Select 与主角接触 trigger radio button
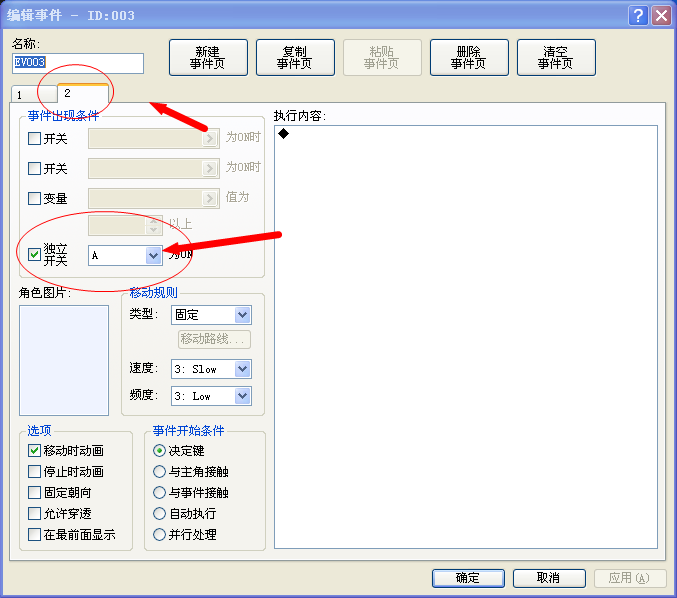 (159, 471)
